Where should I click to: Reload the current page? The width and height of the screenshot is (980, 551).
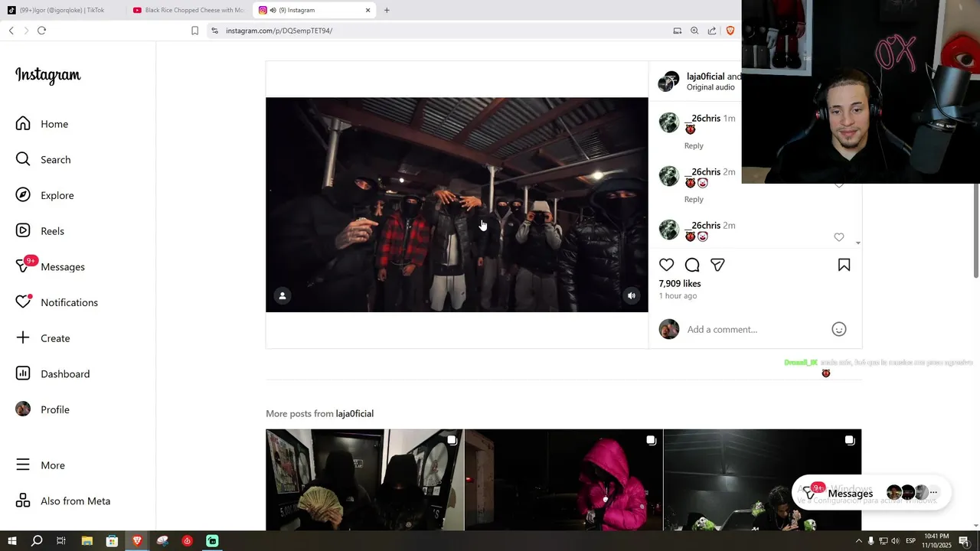point(41,31)
